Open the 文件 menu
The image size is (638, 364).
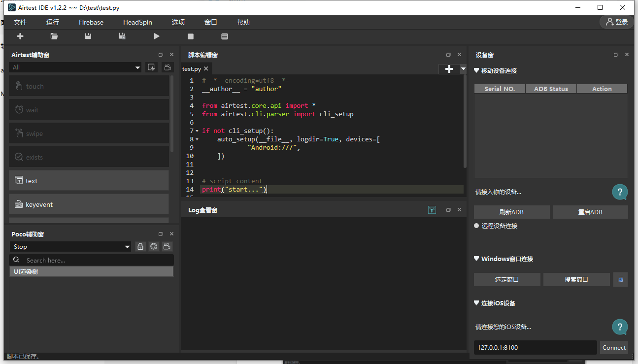[20, 22]
